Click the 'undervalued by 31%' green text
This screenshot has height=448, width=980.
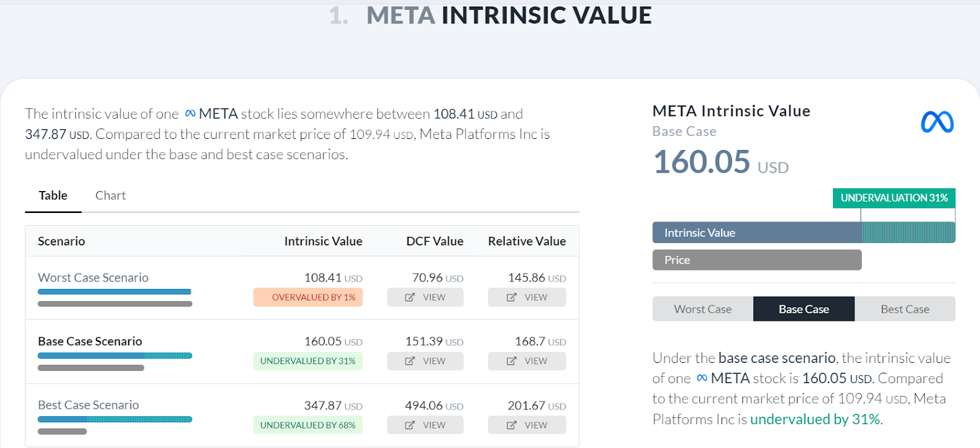[x=815, y=419]
